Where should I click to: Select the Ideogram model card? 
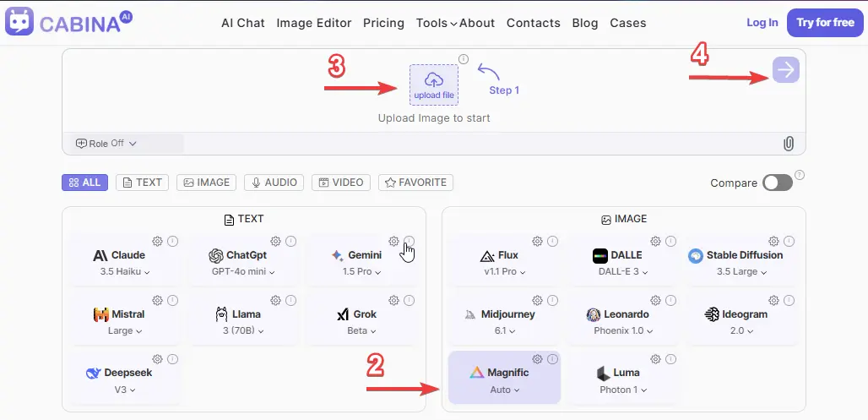[742, 318]
